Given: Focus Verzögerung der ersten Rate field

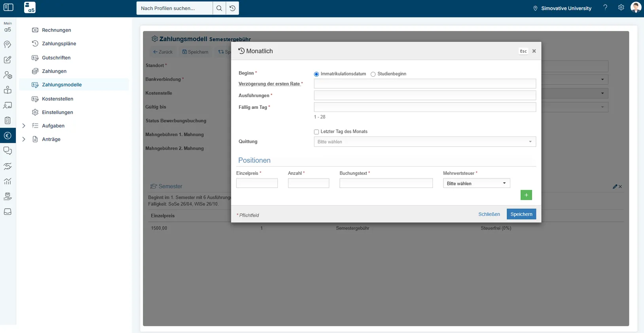Looking at the screenshot, I should 425,83.
